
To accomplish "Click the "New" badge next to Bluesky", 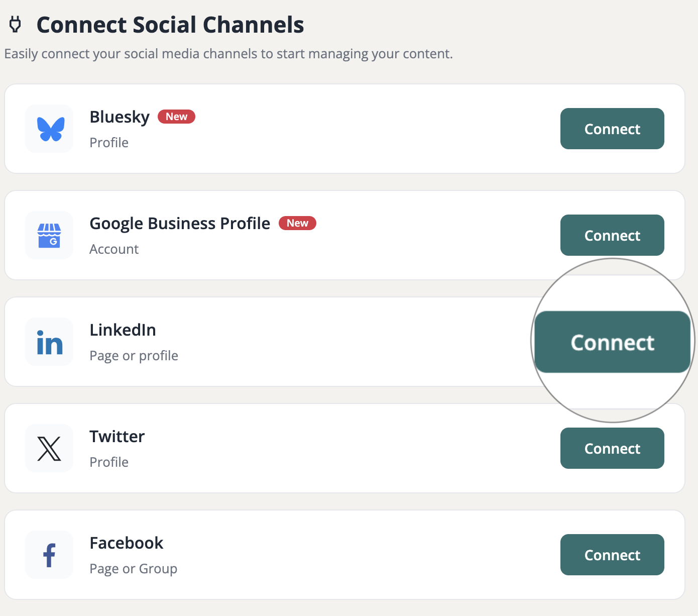I will pos(176,117).
